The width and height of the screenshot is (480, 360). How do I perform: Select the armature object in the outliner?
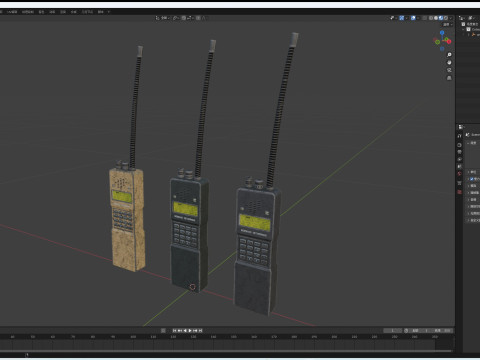click(475, 34)
